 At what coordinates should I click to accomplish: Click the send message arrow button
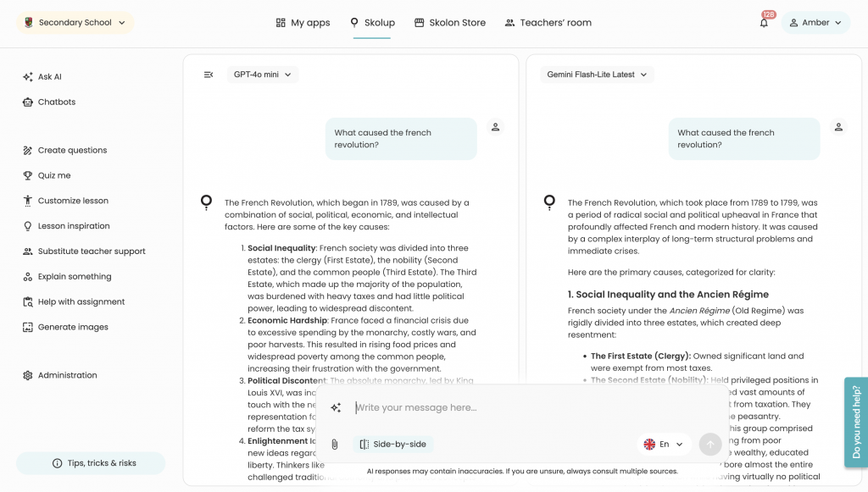click(710, 444)
